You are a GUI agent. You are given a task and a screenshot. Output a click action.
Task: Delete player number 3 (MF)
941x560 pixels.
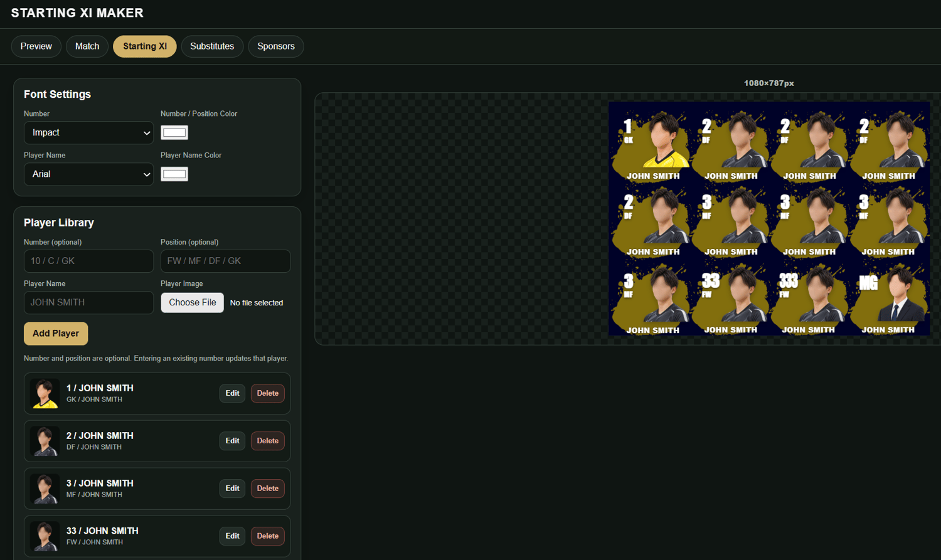[268, 489]
